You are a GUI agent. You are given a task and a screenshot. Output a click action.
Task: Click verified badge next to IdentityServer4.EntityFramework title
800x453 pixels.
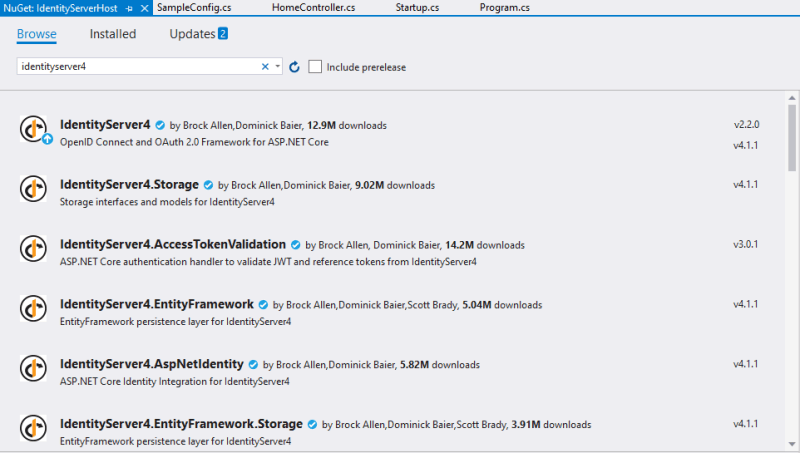click(263, 305)
